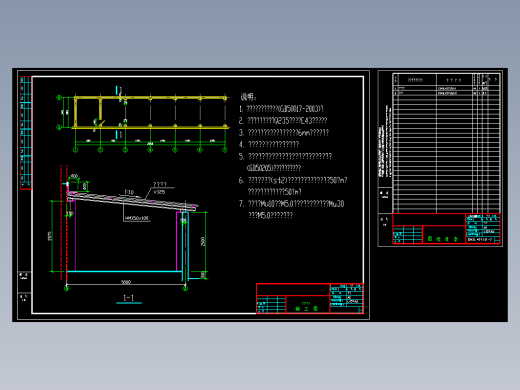The width and height of the screenshot is (520, 390).
Task: Click the 5000 dimension under the section
Action: point(126,282)
